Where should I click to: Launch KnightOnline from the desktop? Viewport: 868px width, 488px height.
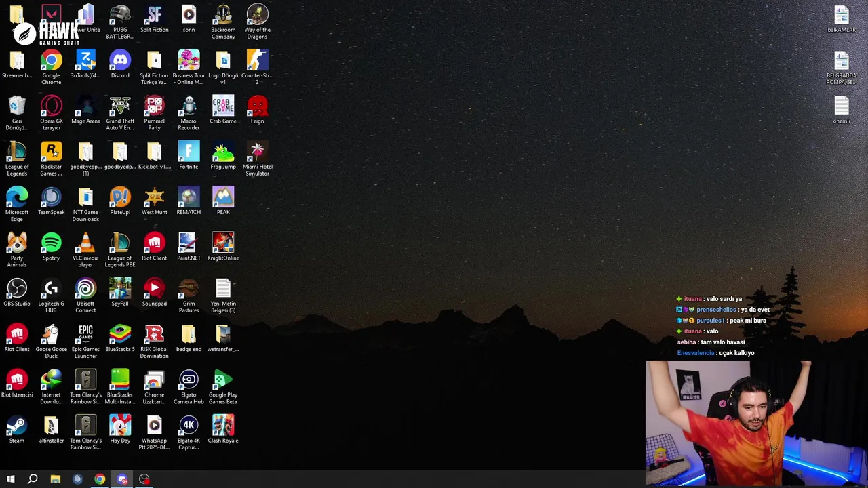tap(223, 243)
